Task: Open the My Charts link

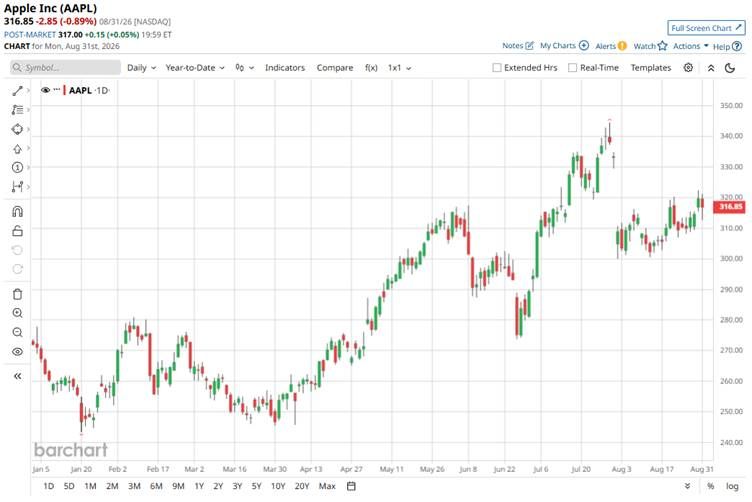Action: point(564,46)
